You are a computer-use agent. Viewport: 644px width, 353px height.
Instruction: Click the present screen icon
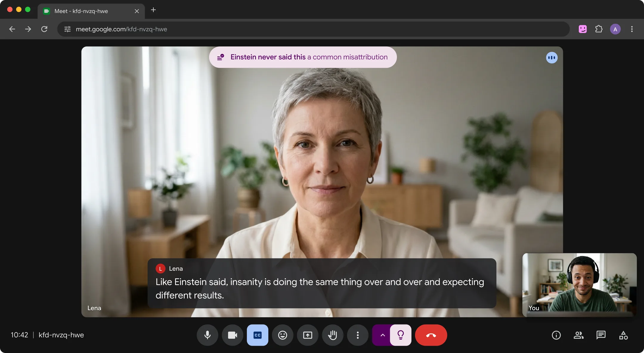pyautogui.click(x=308, y=335)
